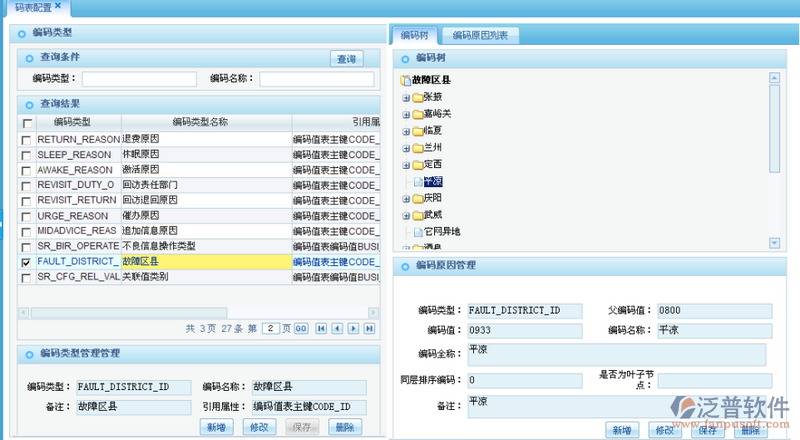The height and width of the screenshot is (440, 800).
Task: Toggle the select-all header checkbox
Action: coord(26,123)
